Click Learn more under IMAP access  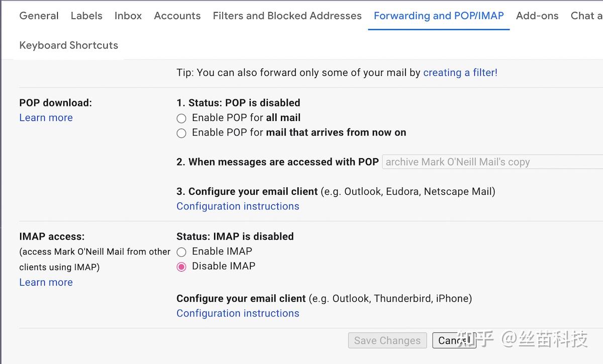46,282
